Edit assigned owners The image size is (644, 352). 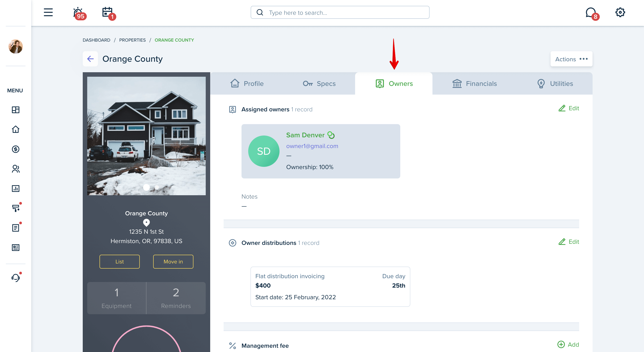click(569, 108)
